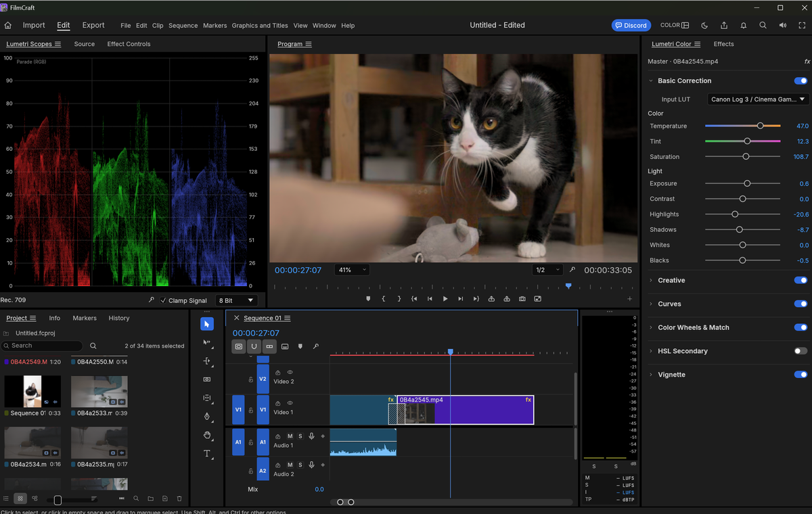
Task: Expand the Creative section
Action: tap(651, 280)
